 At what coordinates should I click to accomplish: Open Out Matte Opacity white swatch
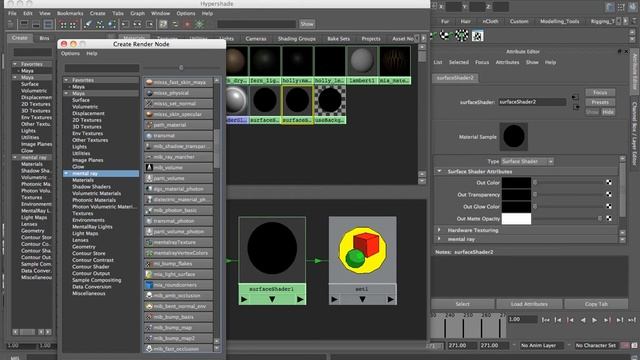(516, 219)
